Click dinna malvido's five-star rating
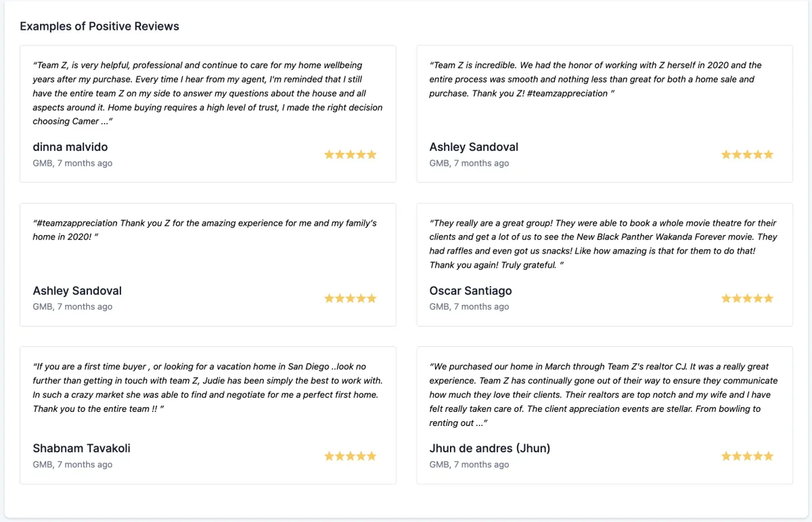Viewport: 812px width, 522px height. tap(350, 154)
